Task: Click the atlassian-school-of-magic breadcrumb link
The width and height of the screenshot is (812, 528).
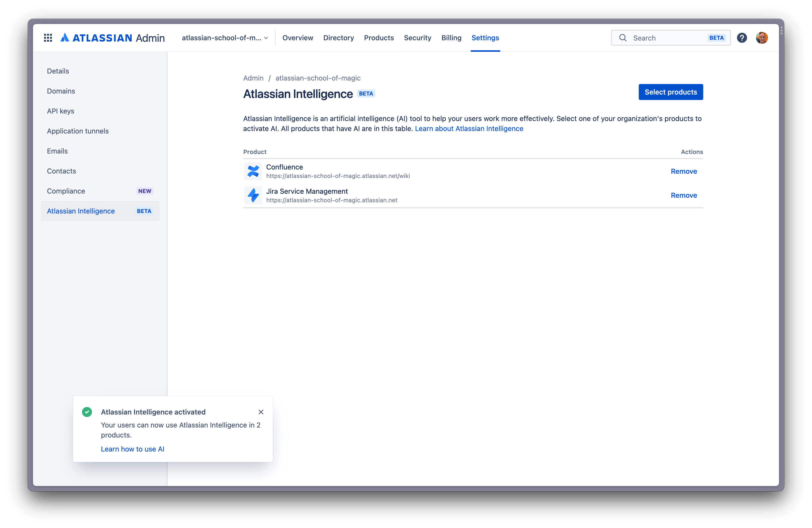Action: point(317,77)
